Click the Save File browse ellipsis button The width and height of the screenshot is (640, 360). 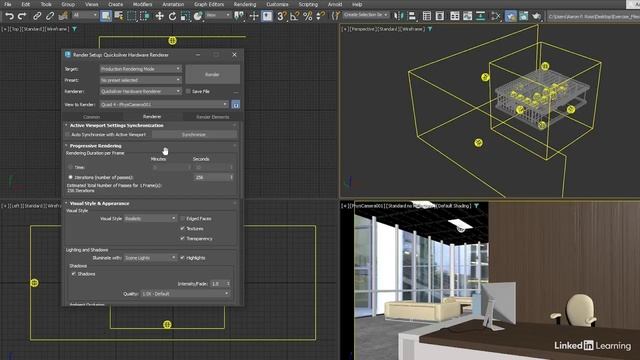coord(236,91)
